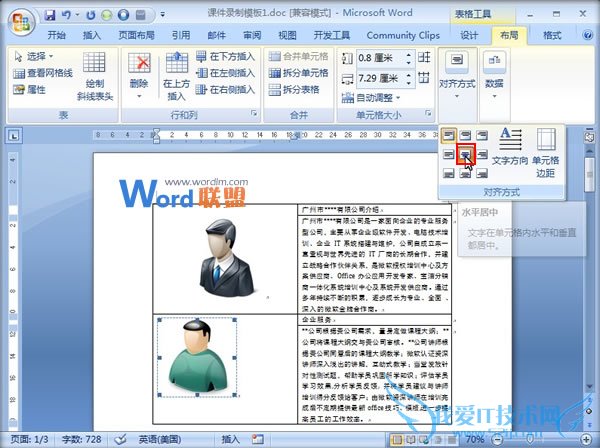Click the 70% zoom level
This screenshot has height=448, width=600.
coord(475,439)
